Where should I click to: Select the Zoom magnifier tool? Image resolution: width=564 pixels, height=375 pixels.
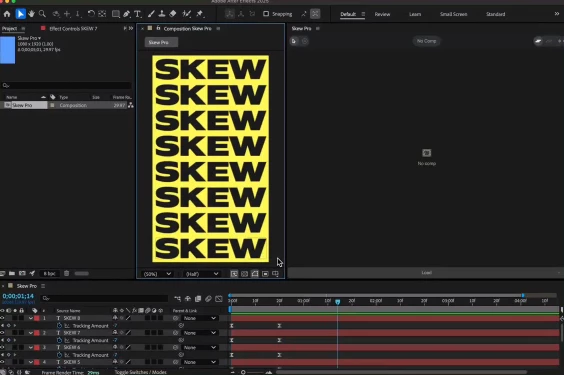coord(42,14)
